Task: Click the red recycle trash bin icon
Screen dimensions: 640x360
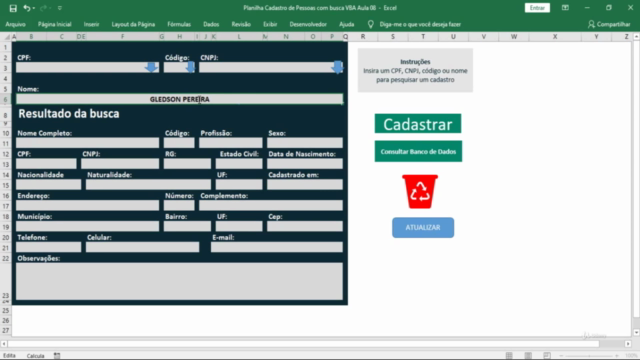Action: (x=420, y=191)
